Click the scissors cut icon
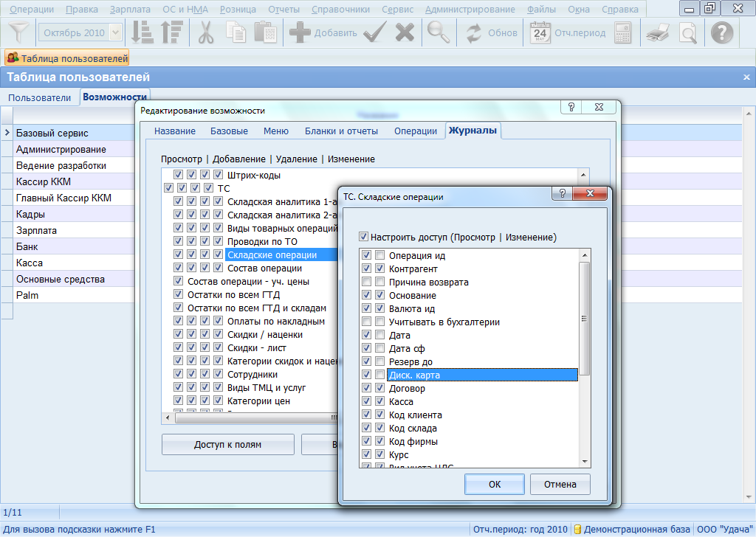Image resolution: width=756 pixels, height=537 pixels. coord(205,32)
